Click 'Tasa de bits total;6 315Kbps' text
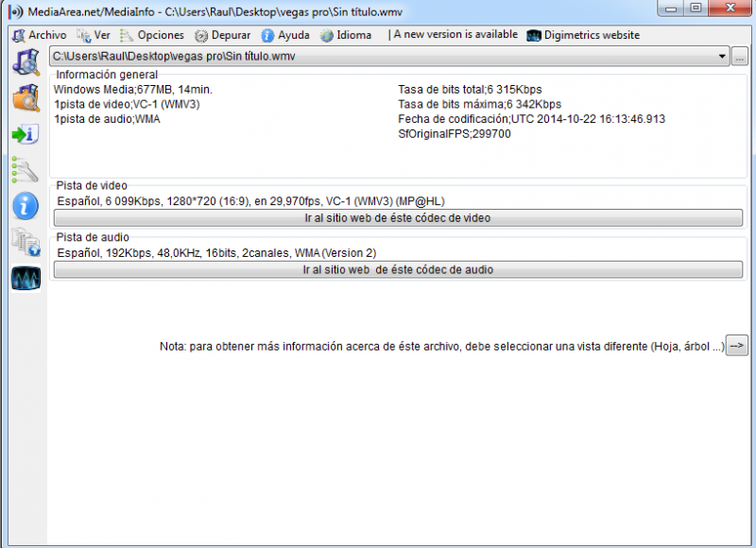 point(470,90)
